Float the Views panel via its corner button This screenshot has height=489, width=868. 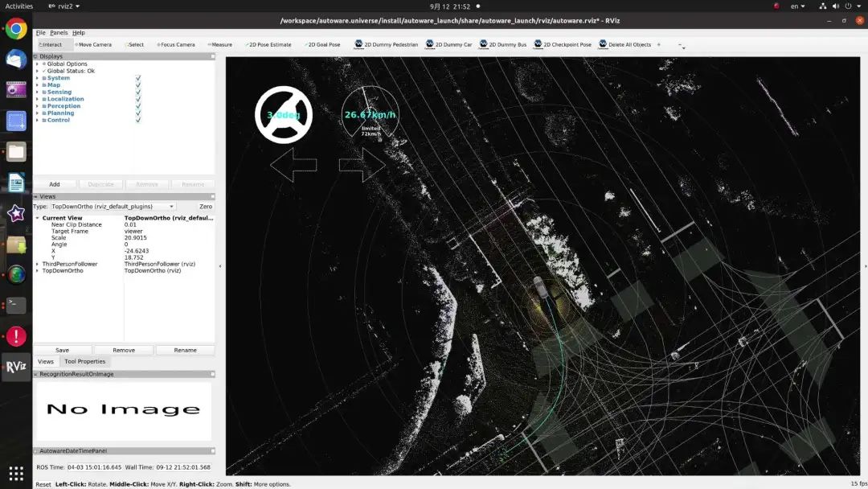click(212, 196)
